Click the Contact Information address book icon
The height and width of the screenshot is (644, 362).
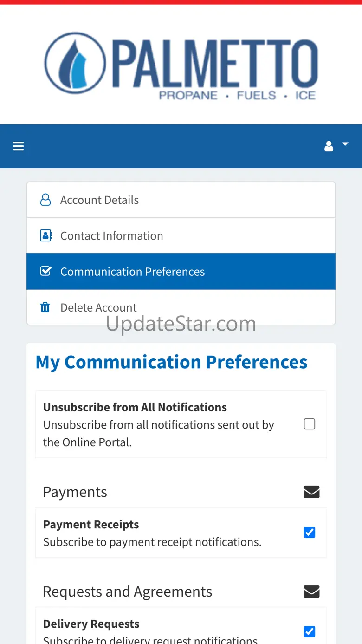45,235
